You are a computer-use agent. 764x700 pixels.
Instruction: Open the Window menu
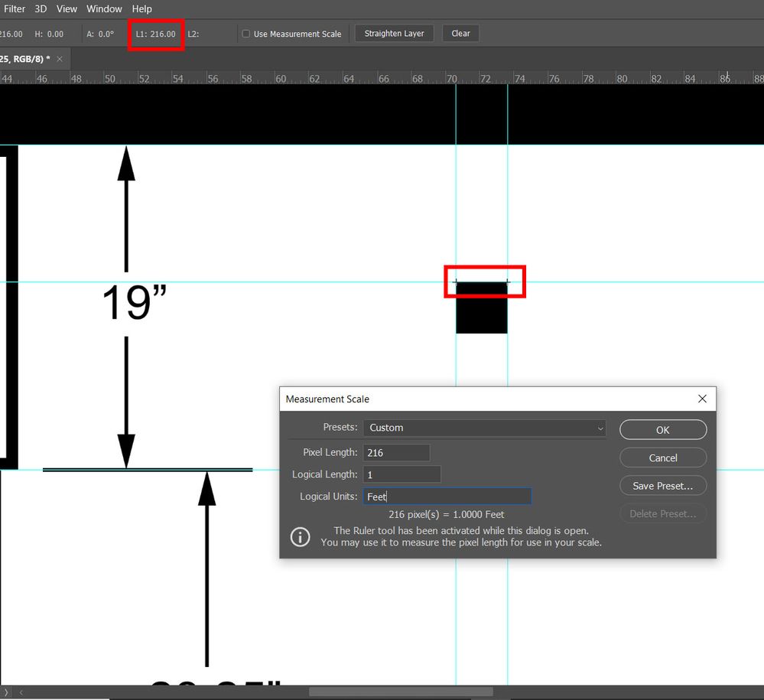(x=103, y=8)
